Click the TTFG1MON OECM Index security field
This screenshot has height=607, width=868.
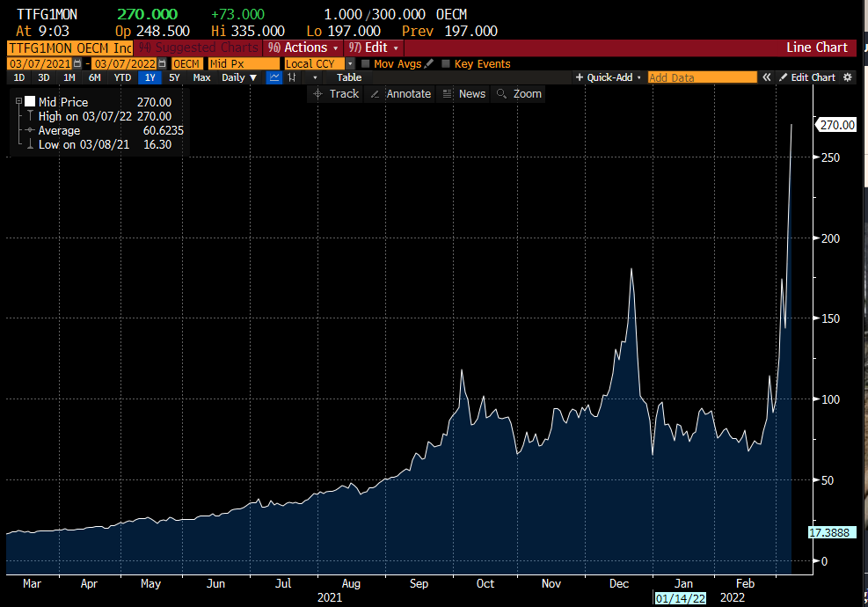point(69,48)
